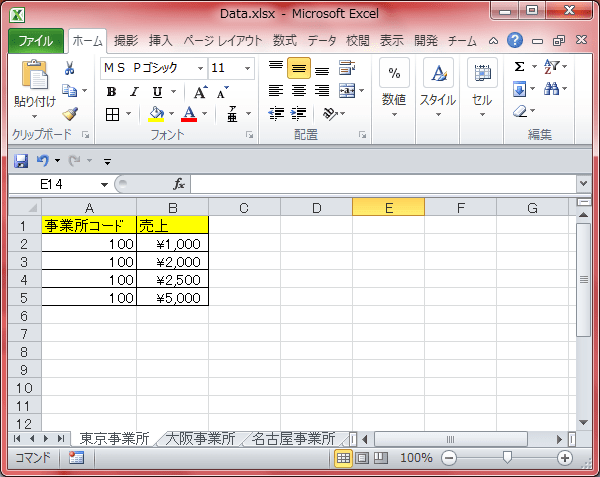
Task: Switch to the 大阪事業所 sheet tab
Action: 200,438
